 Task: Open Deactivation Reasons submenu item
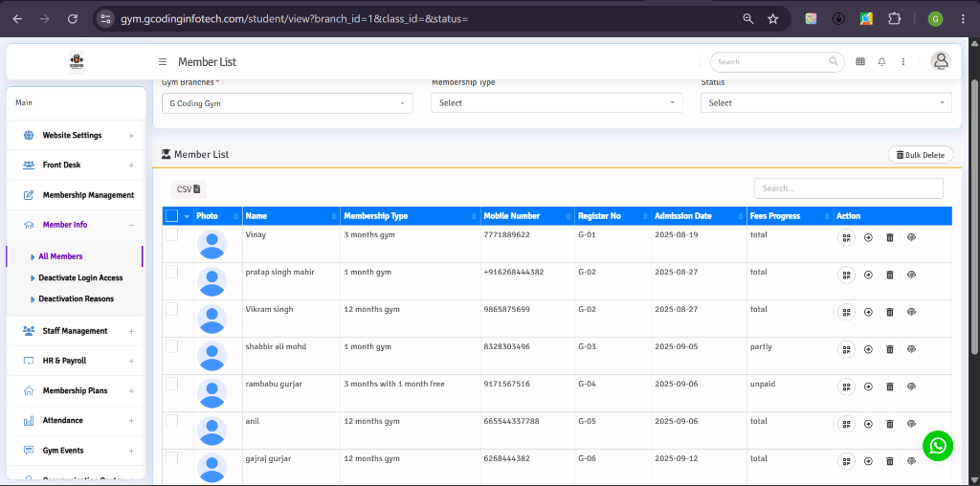(77, 298)
